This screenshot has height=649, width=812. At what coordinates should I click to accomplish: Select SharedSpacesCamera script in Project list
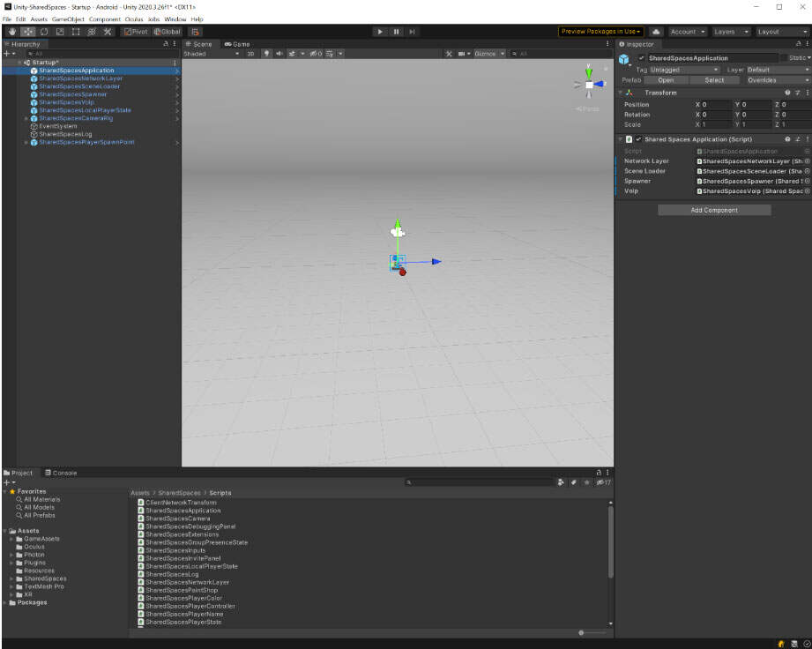coord(177,518)
